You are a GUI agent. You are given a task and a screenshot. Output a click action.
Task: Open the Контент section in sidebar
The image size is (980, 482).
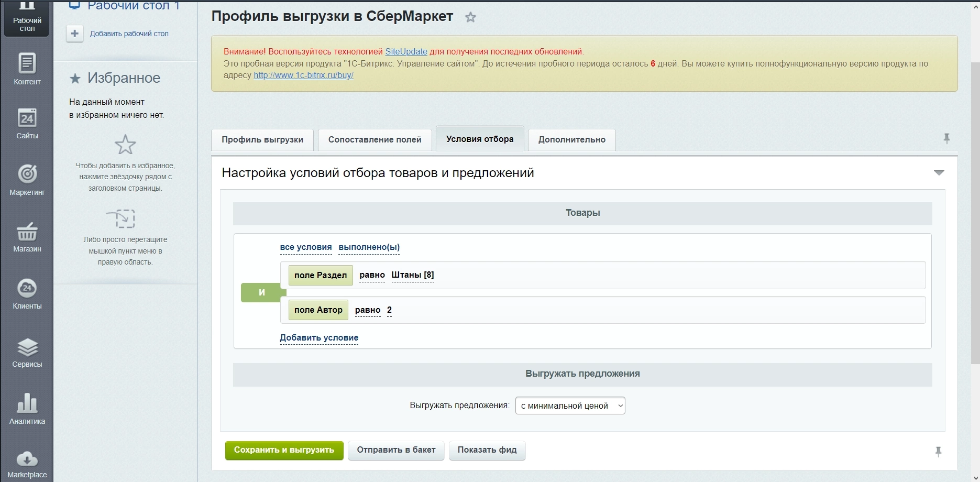[27, 69]
